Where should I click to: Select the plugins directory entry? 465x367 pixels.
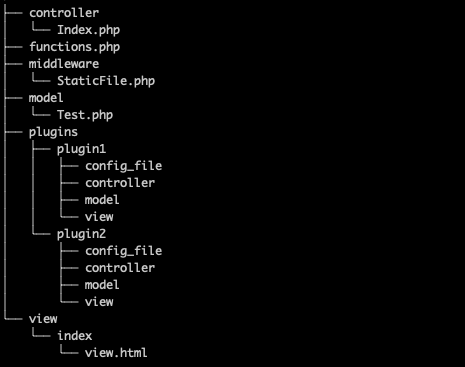tap(53, 132)
